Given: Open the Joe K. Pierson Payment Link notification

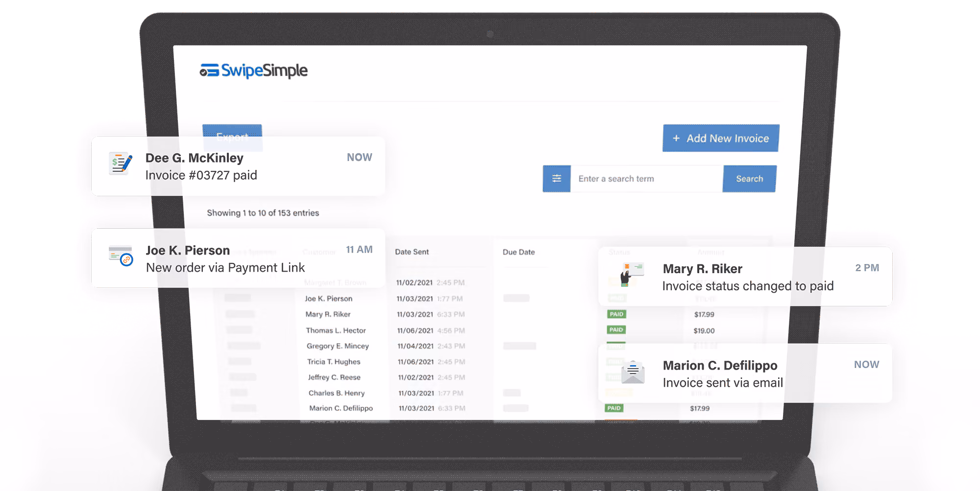Looking at the screenshot, I should pos(238,258).
